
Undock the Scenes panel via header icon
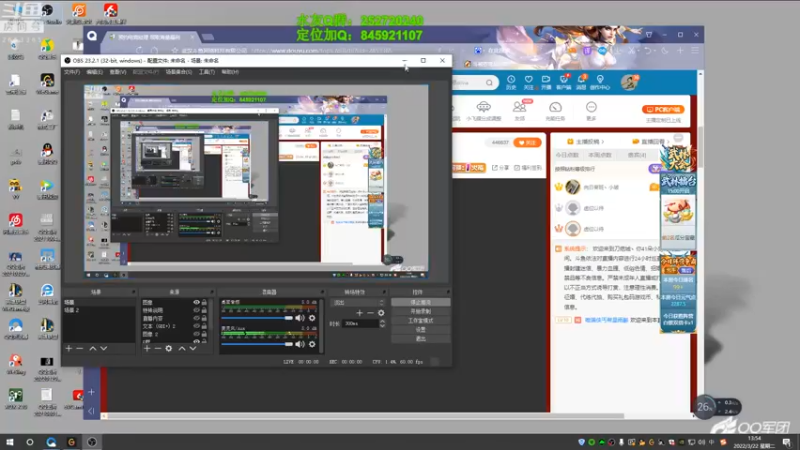(x=134, y=292)
